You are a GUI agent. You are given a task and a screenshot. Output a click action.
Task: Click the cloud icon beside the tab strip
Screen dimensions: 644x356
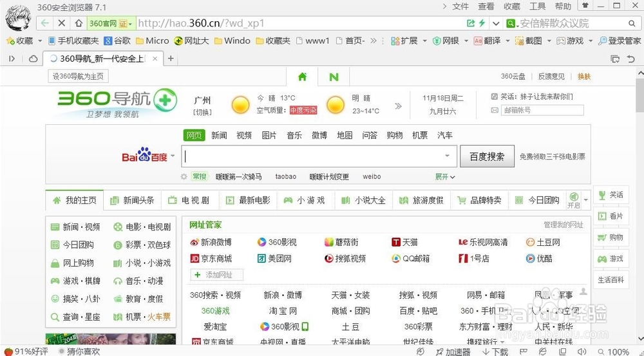pyautogui.click(x=33, y=59)
